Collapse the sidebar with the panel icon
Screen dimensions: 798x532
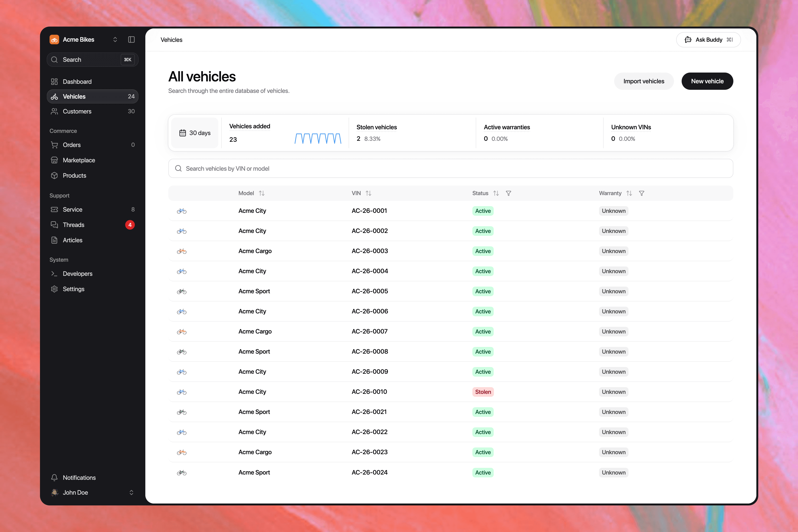click(131, 40)
